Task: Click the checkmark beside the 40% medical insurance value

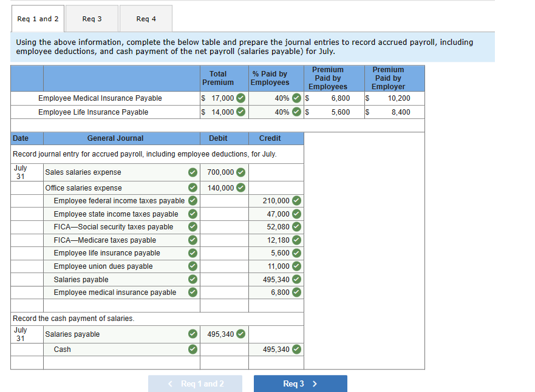Action: click(x=297, y=98)
